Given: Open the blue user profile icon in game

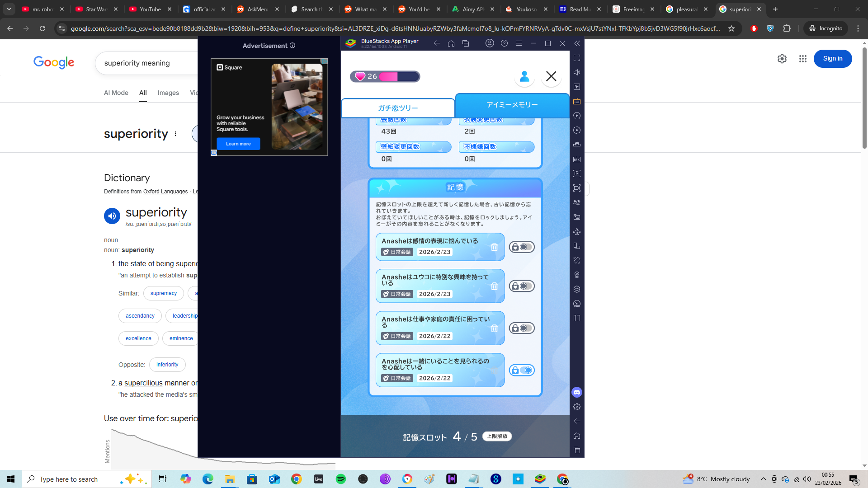Looking at the screenshot, I should (x=524, y=76).
